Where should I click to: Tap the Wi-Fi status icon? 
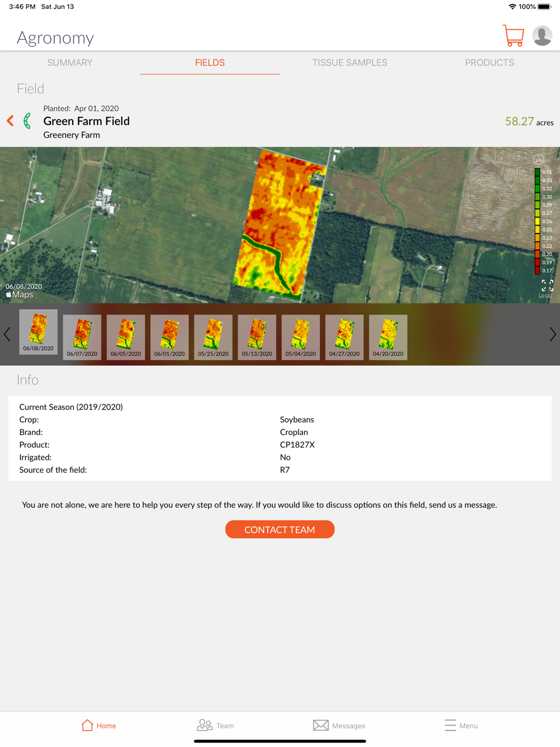click(x=512, y=7)
